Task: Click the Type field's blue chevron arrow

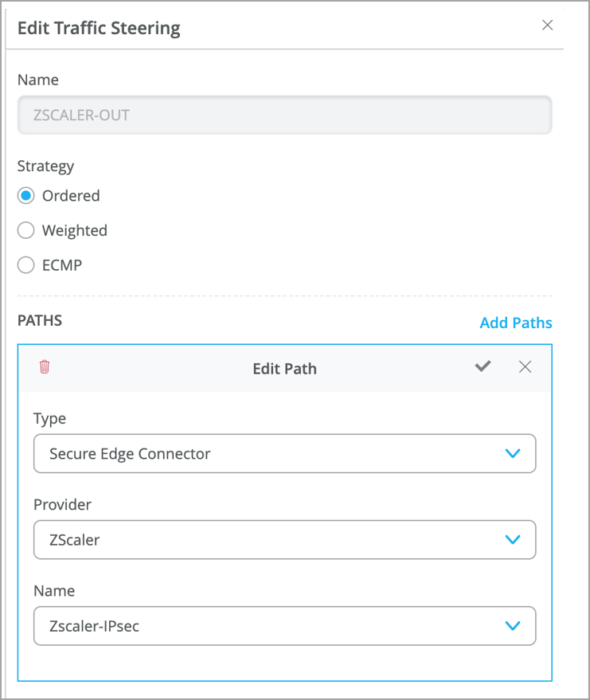Action: [513, 453]
